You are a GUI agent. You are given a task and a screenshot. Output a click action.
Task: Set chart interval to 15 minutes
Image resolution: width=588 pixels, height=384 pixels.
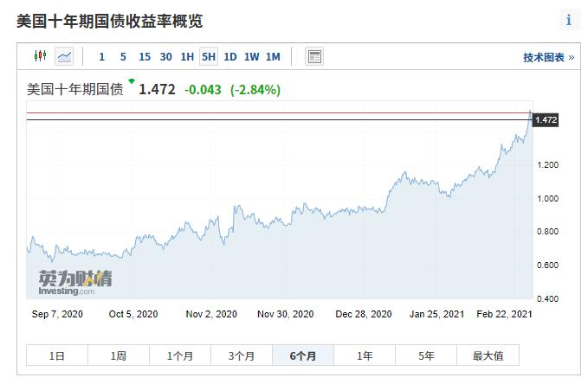tap(145, 57)
